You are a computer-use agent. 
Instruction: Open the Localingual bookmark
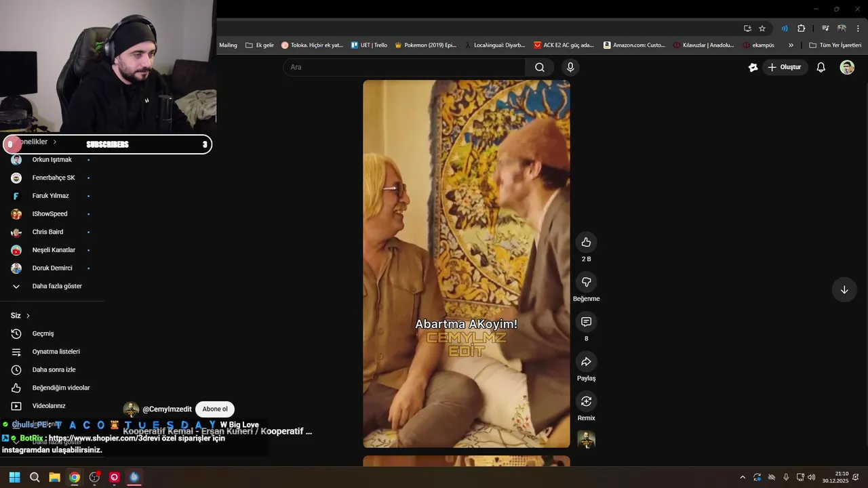[x=494, y=45]
